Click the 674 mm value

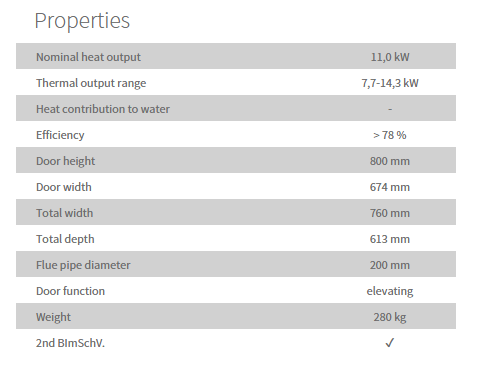tap(390, 187)
